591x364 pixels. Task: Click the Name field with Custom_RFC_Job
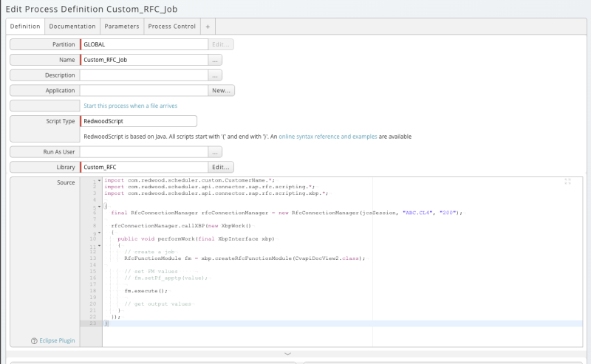(x=144, y=60)
